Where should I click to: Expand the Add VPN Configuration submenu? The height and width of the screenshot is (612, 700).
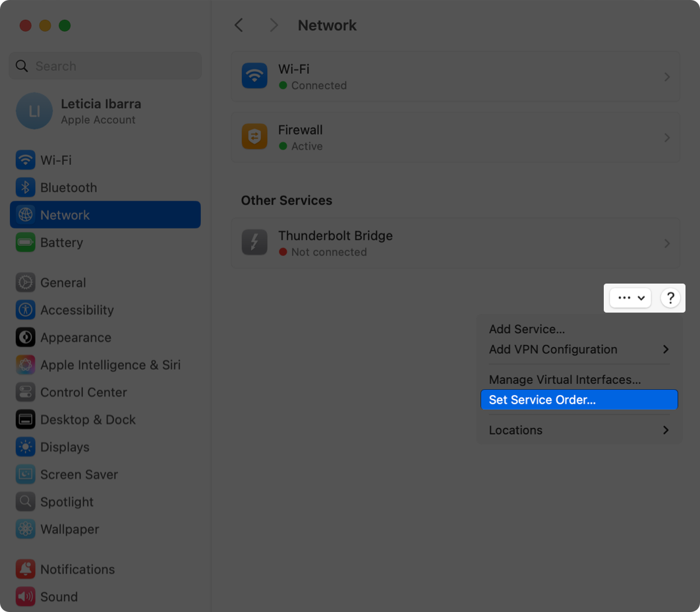579,350
